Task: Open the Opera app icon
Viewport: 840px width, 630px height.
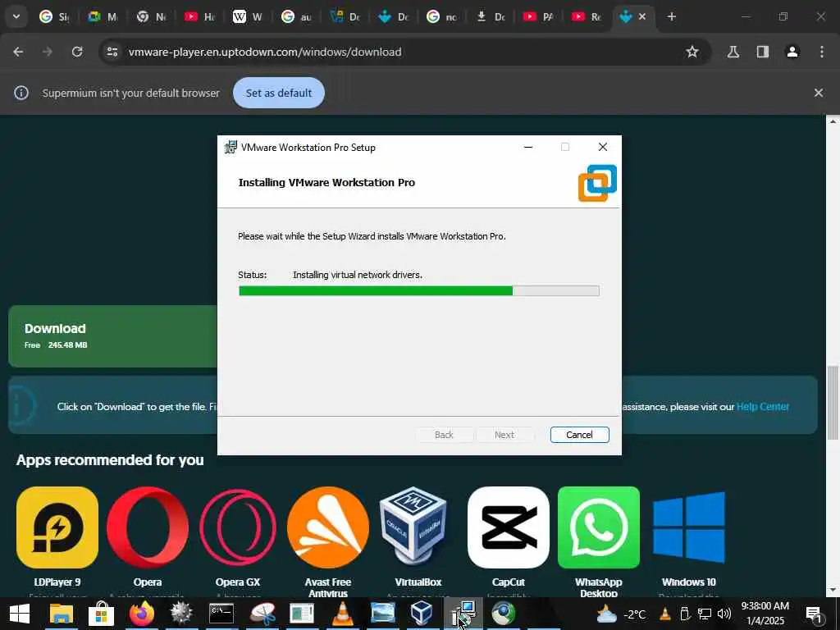Action: 148,527
